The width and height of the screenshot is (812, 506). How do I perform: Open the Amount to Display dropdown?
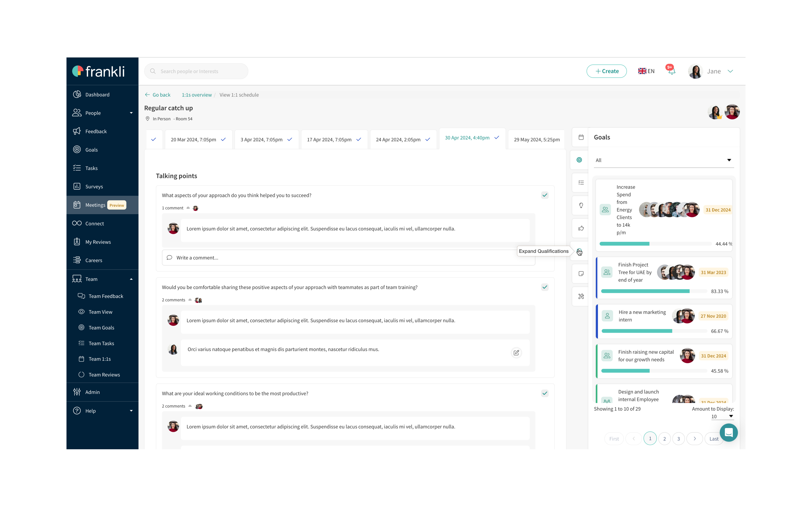(722, 417)
